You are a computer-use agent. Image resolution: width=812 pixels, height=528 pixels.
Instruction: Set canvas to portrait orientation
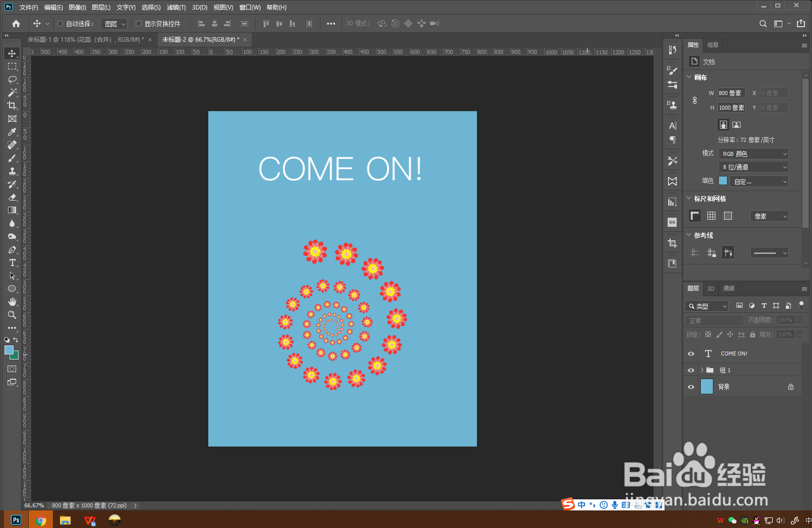point(723,125)
